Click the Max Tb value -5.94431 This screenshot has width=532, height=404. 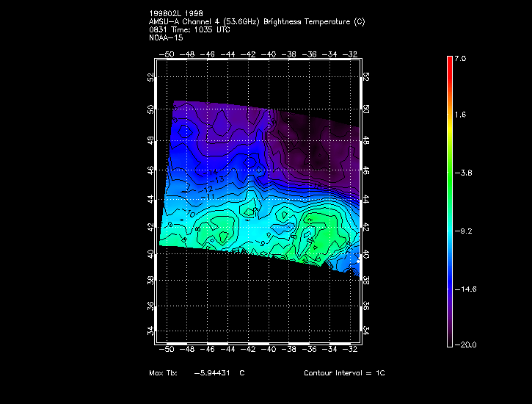[211, 373]
